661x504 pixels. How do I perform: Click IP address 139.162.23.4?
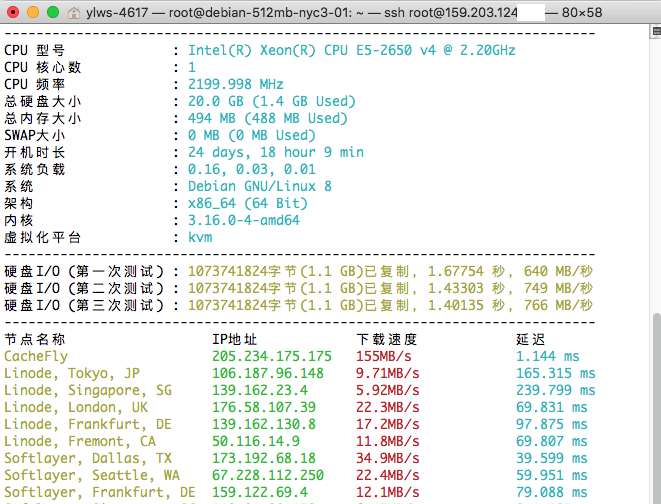[x=260, y=390]
